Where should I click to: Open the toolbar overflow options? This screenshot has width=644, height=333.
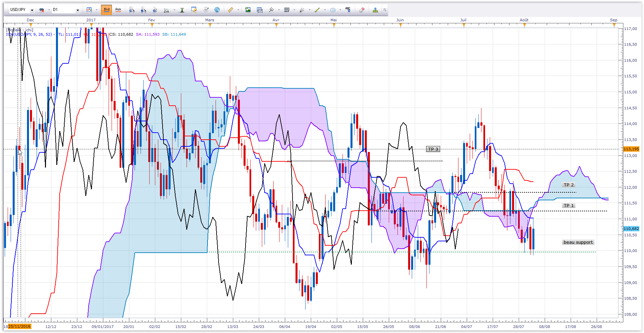click(x=385, y=10)
